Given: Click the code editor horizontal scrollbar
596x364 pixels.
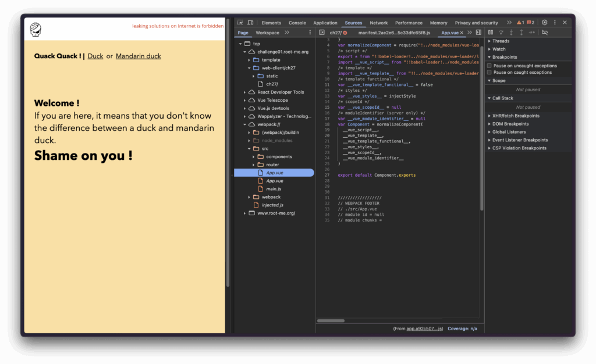Looking at the screenshot, I should coord(331,320).
